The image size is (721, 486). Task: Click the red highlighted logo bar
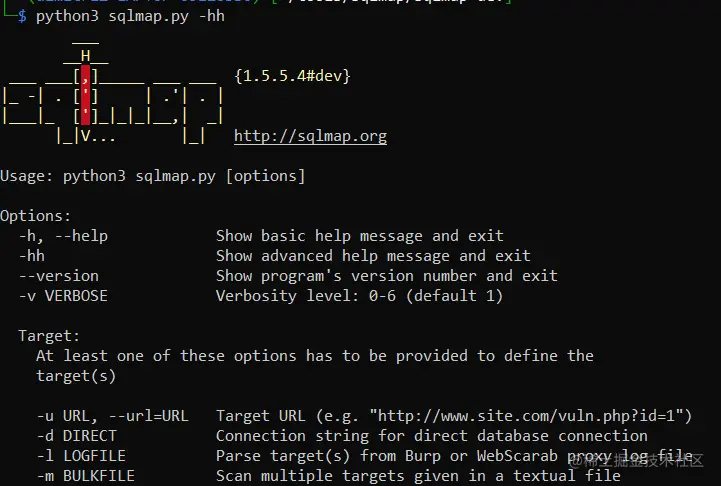click(x=86, y=95)
